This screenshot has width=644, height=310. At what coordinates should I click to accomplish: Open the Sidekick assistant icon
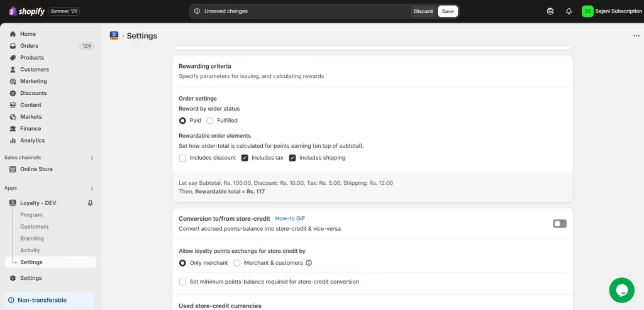[x=550, y=11]
